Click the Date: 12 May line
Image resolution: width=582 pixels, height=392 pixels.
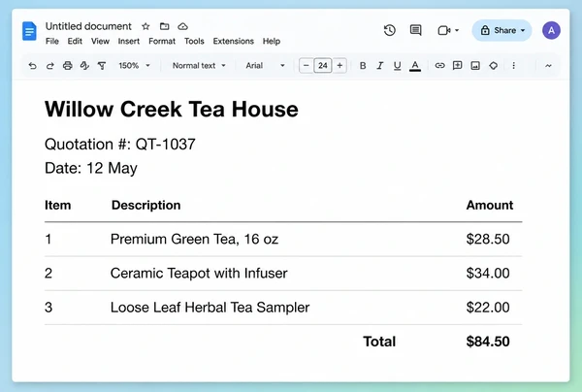(91, 168)
